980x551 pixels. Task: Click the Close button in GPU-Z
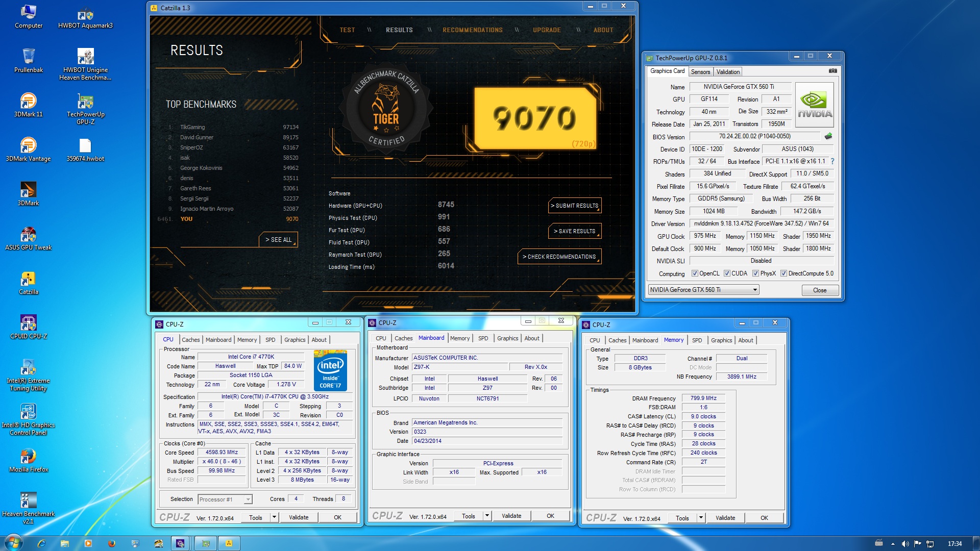(820, 290)
